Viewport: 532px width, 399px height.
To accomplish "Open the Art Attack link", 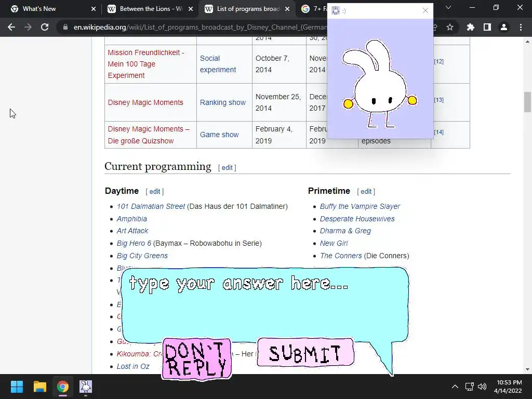I will [132, 231].
